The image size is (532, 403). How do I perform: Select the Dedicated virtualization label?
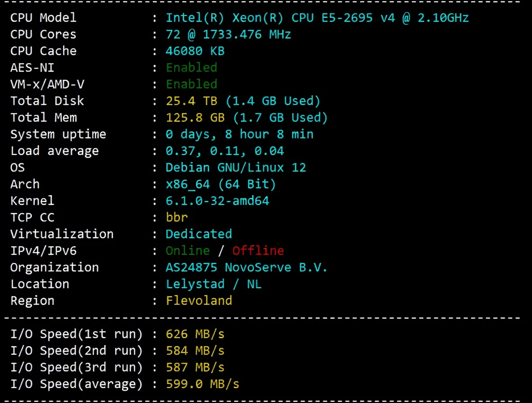point(199,234)
